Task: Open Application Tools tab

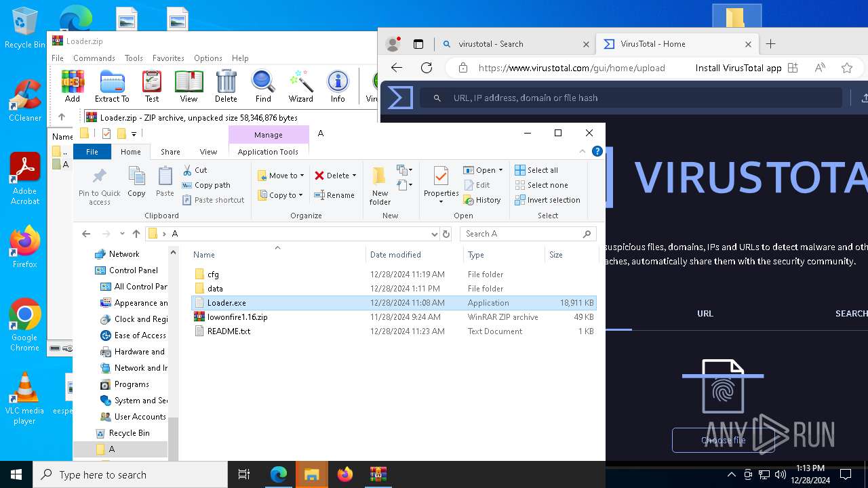Action: (x=268, y=152)
